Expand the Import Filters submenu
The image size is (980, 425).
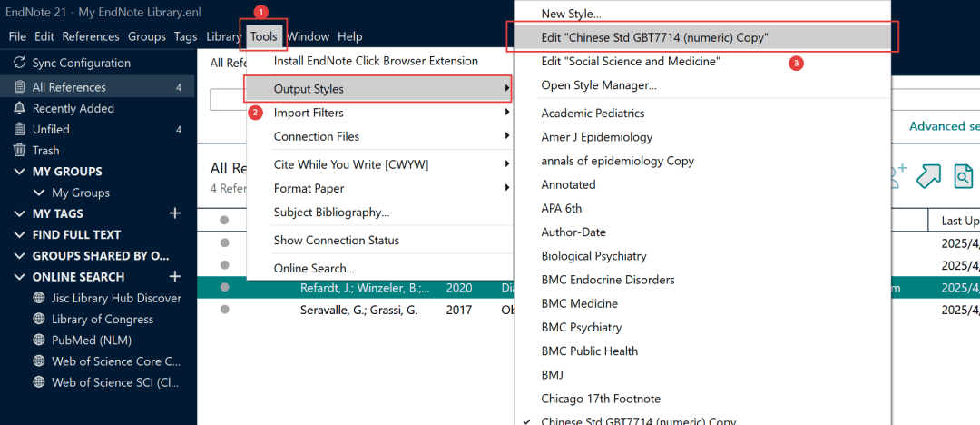tap(309, 113)
